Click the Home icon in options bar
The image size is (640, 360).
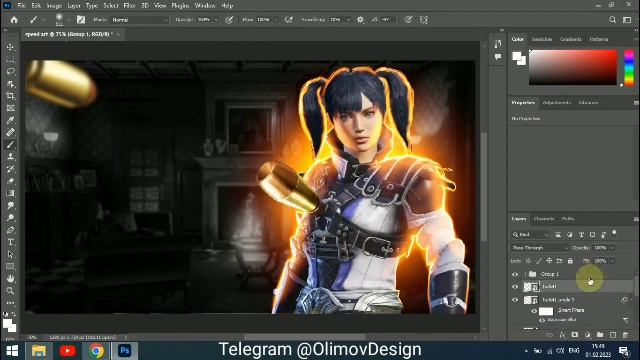[x=14, y=20]
